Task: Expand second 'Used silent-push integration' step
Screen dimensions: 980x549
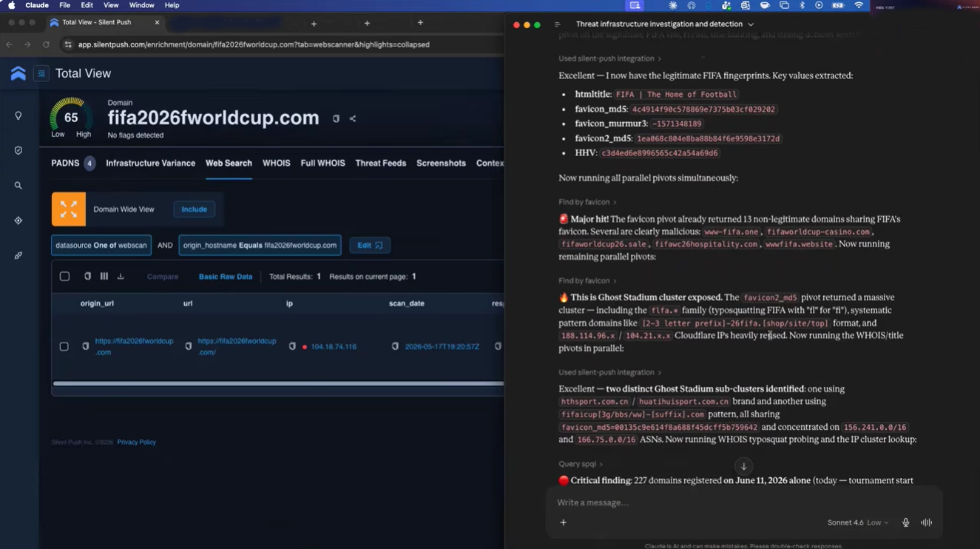Action: 610,372
